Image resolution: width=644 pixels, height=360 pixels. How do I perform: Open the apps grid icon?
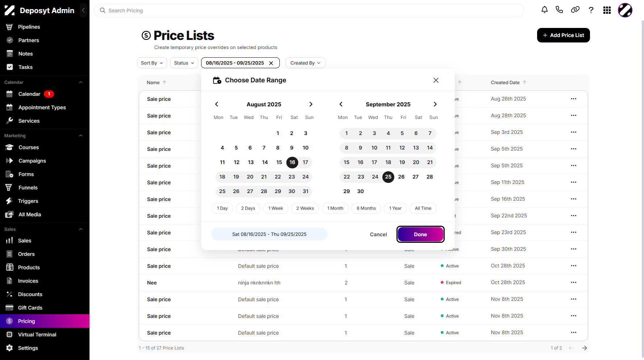pos(607,10)
